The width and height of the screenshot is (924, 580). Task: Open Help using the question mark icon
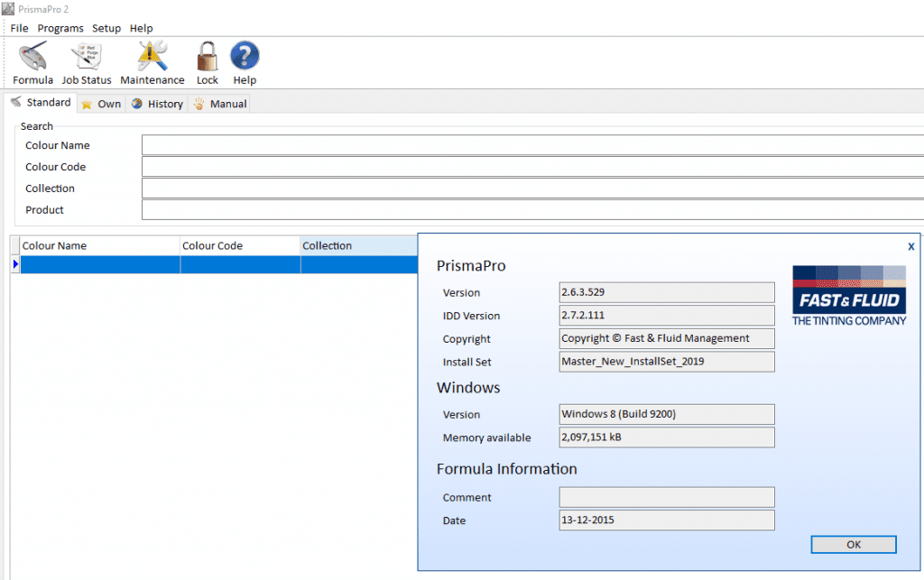244,61
